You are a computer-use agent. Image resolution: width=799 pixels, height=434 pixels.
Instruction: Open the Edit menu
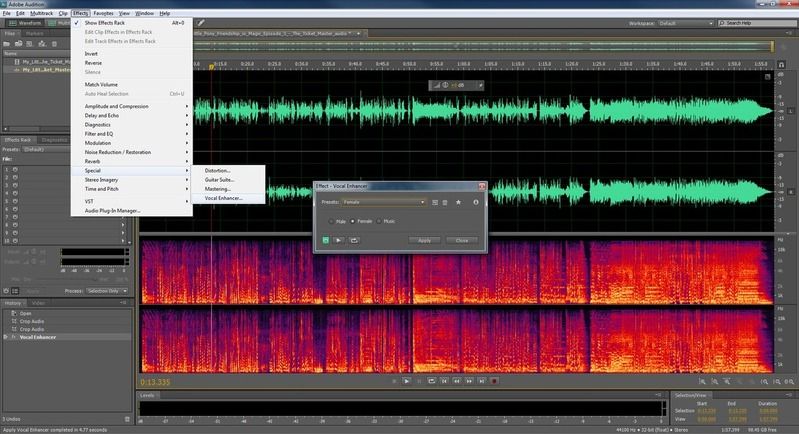pyautogui.click(x=20, y=13)
